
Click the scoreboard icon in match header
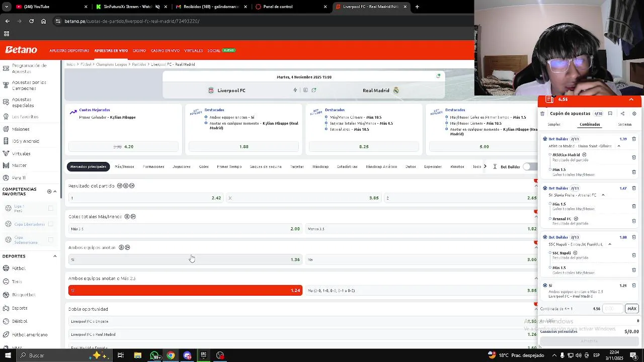point(305,90)
